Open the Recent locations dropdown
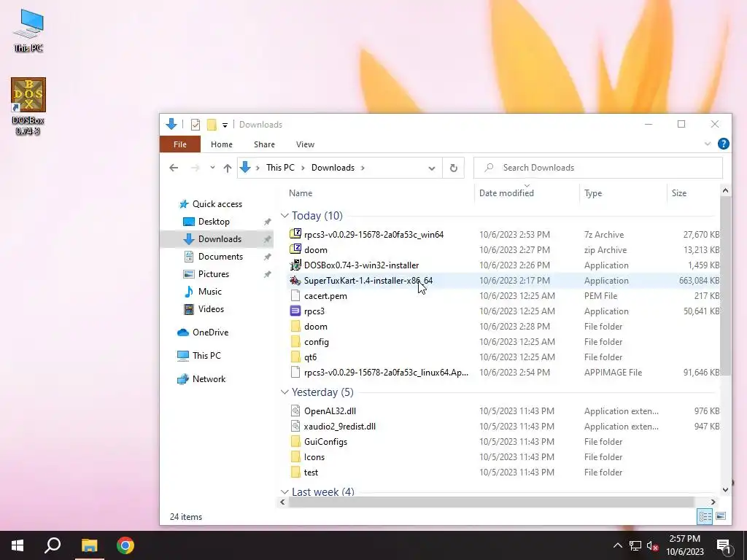Image resolution: width=747 pixels, height=560 pixels. point(212,168)
